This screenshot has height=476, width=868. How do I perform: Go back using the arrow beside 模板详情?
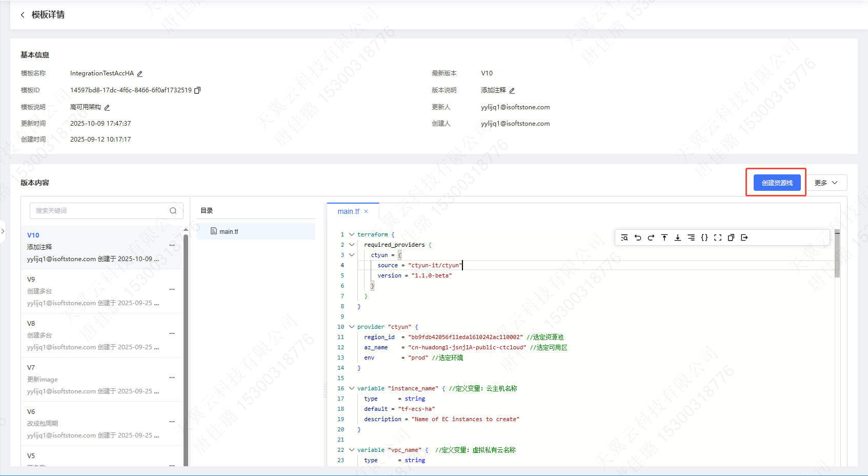[x=23, y=15]
